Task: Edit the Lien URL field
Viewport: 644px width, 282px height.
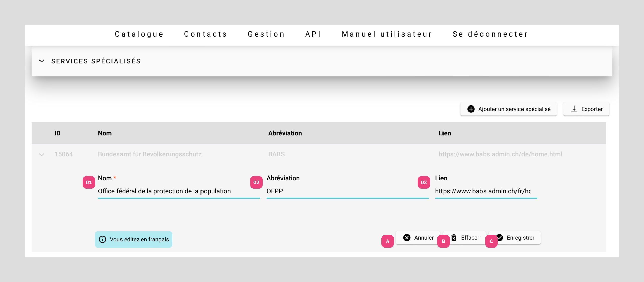Action: pyautogui.click(x=486, y=191)
